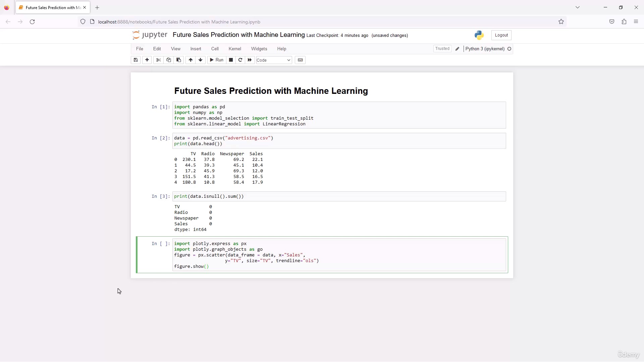Insert a new cell below with plus icon

point(147,60)
